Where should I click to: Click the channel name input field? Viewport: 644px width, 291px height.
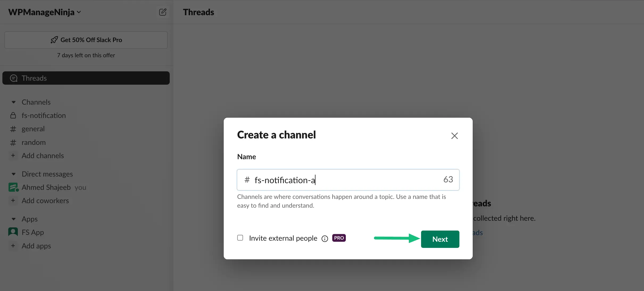[x=348, y=180]
